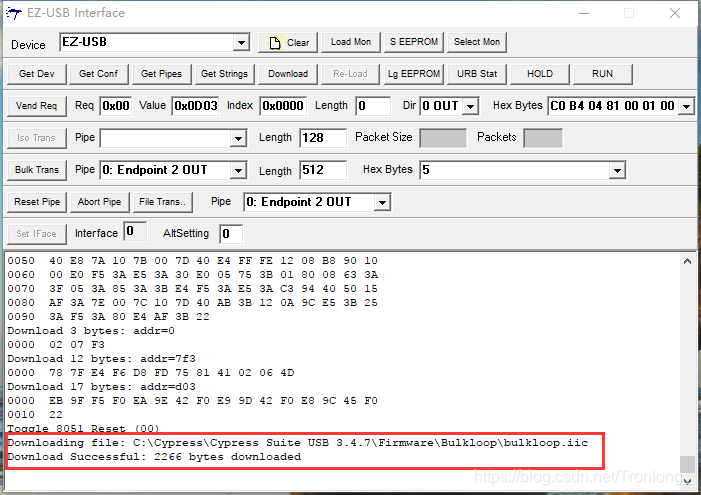This screenshot has width=701, height=495.
Task: Click the output log scrollbar thumb
Action: click(688, 464)
